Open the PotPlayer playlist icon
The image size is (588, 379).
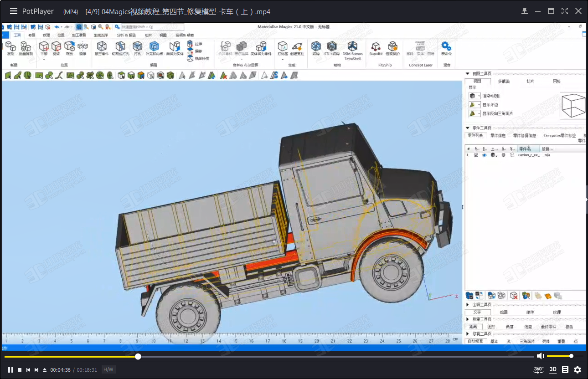coord(565,370)
